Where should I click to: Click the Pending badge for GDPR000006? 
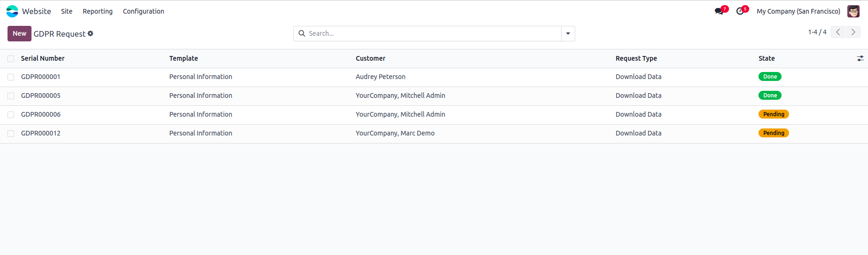(773, 114)
